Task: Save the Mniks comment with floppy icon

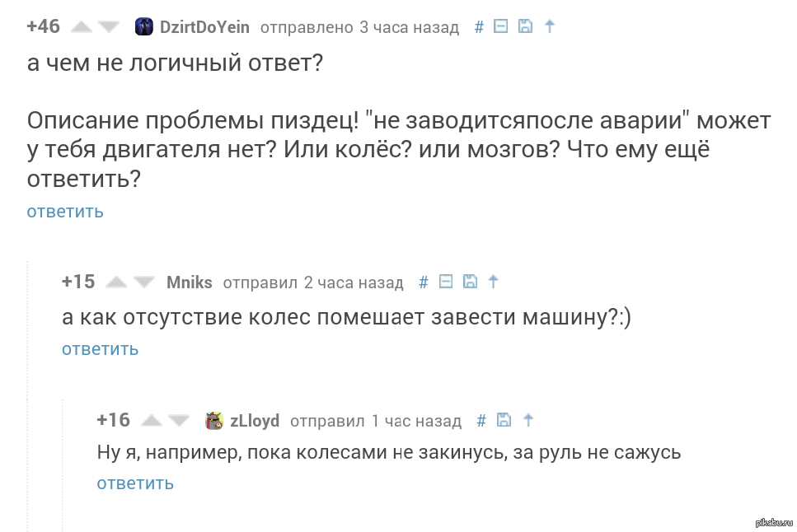Action: point(470,281)
